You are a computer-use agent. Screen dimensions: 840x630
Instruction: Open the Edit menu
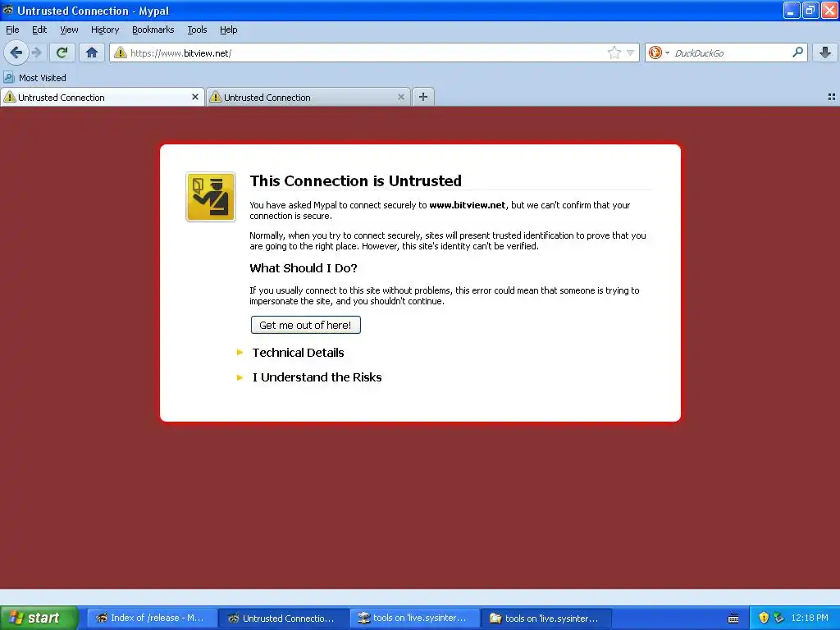(39, 30)
